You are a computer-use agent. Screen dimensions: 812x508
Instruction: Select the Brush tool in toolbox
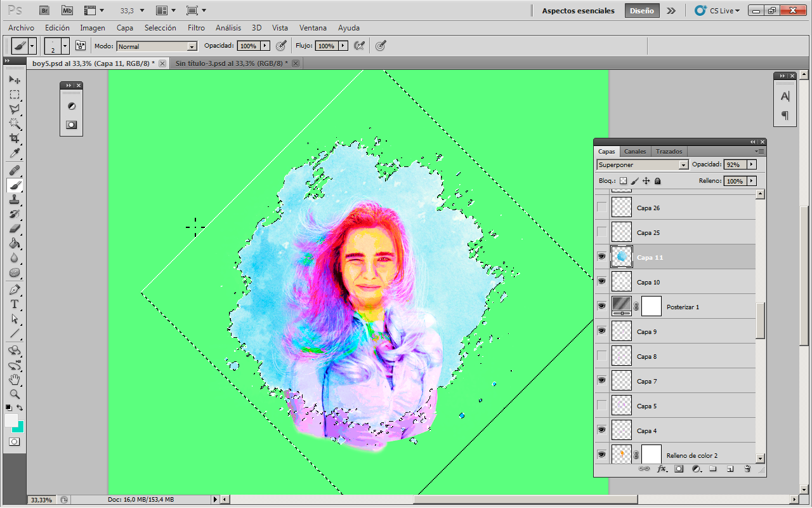pos(14,185)
